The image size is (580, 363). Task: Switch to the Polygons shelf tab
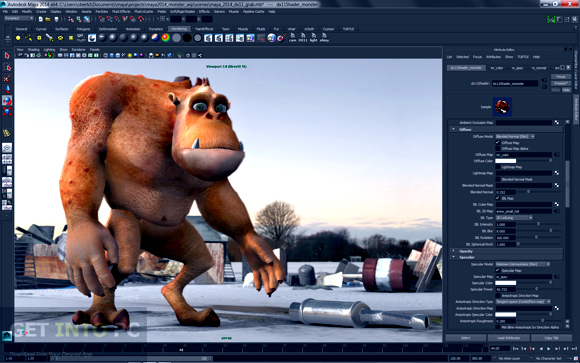tap(83, 29)
